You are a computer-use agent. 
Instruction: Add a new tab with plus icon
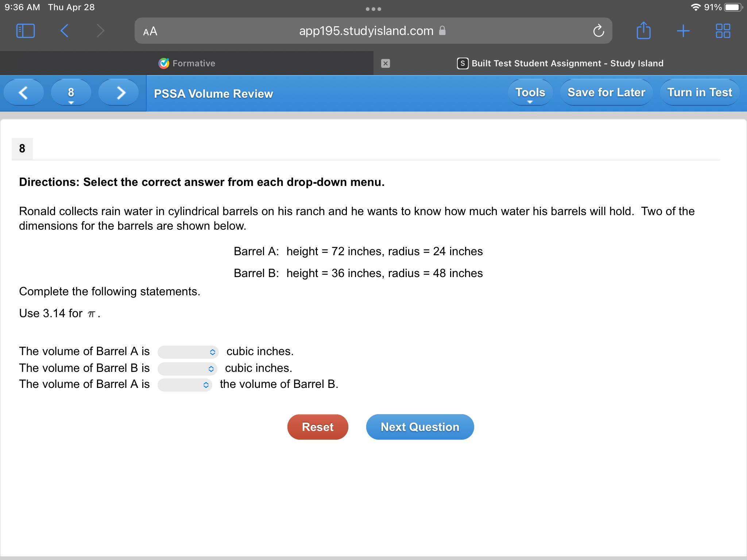683,31
